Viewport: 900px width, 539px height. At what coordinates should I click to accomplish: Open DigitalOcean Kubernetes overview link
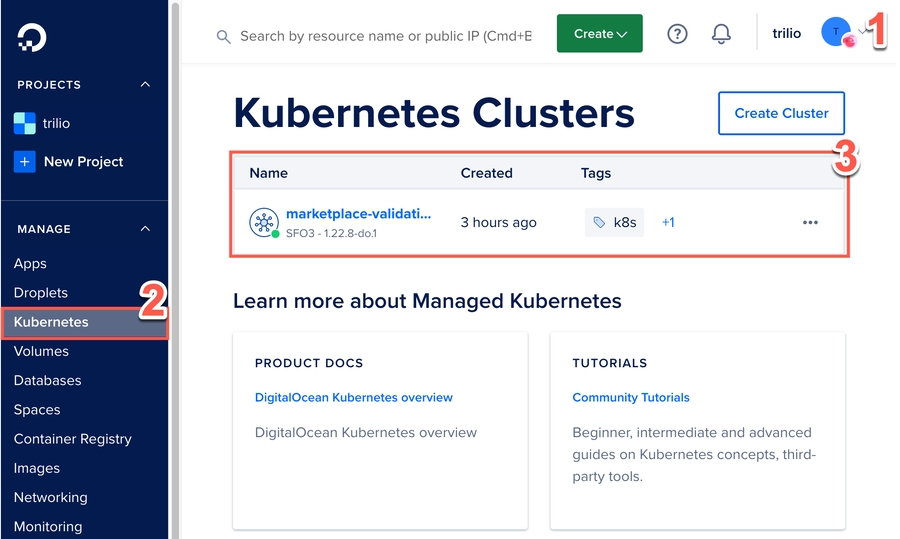pos(353,397)
